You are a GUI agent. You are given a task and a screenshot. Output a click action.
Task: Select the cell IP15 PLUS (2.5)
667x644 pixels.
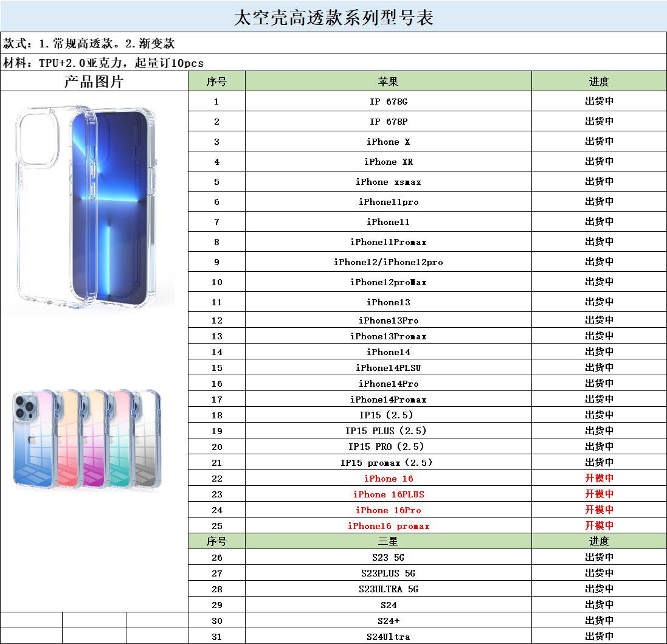(x=389, y=431)
